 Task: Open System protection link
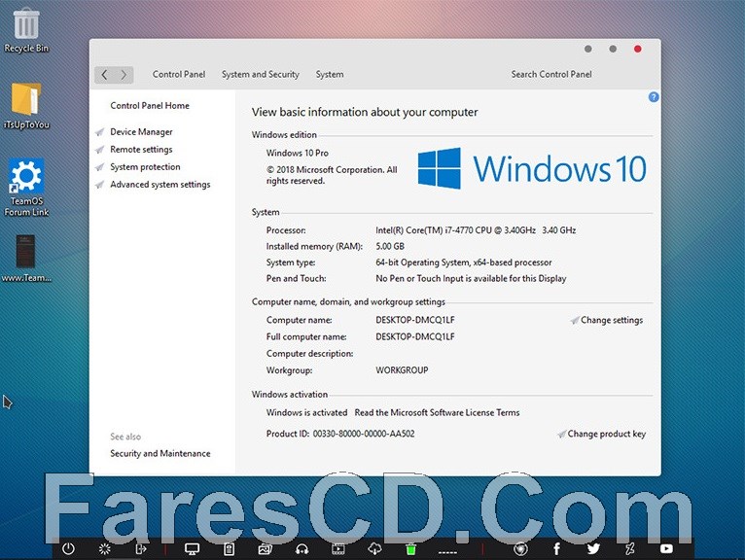(145, 166)
